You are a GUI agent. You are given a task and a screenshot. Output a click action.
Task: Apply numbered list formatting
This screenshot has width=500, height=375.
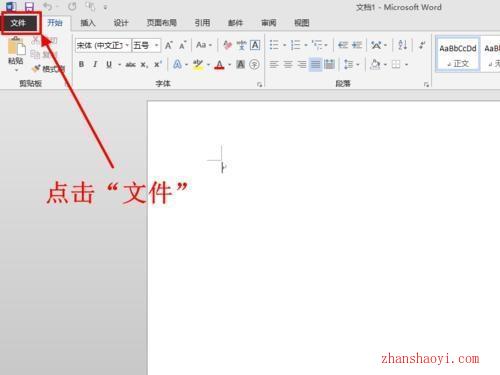click(295, 45)
